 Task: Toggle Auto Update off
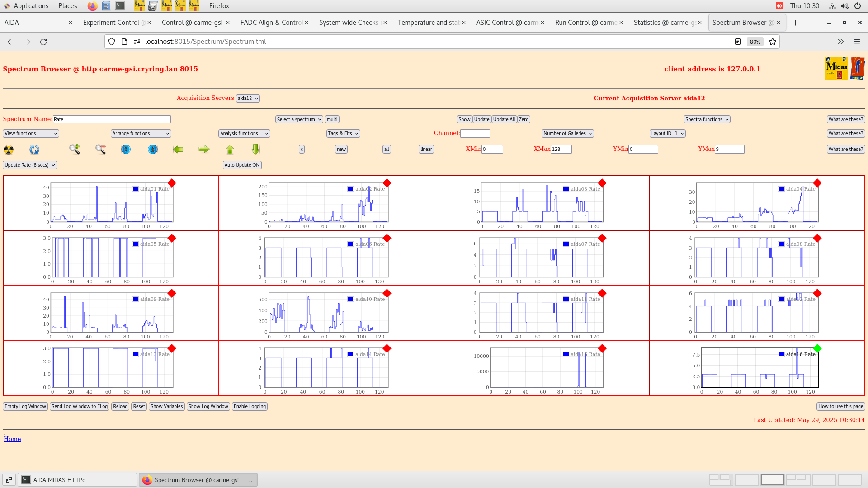pos(242,165)
